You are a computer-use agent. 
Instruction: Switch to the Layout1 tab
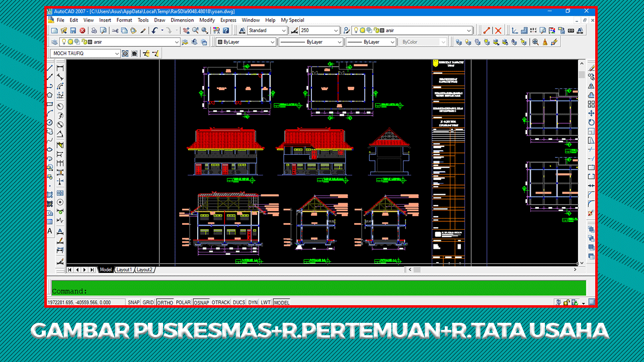point(124,270)
